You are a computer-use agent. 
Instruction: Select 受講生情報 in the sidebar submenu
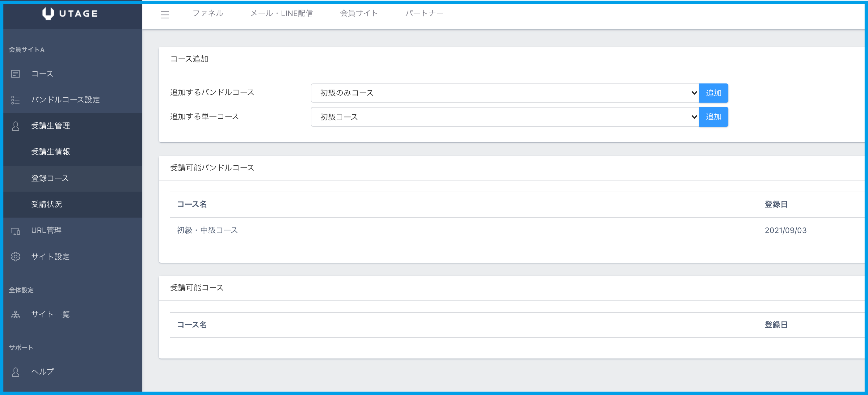point(51,152)
